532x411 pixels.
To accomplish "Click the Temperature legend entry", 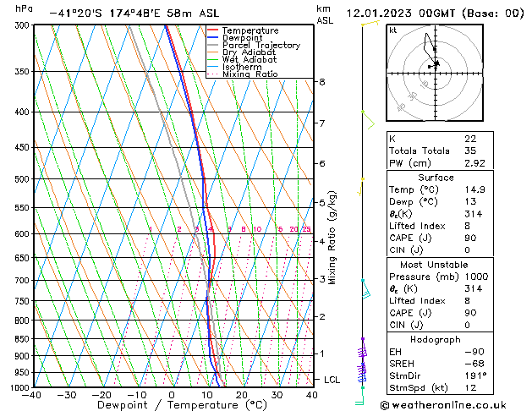I will click(244, 30).
